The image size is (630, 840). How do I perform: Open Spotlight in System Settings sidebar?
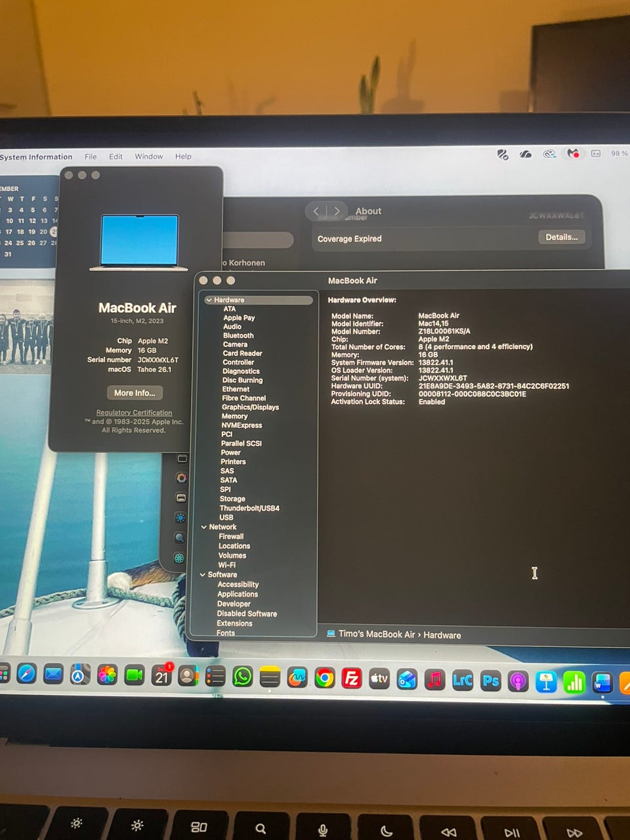click(179, 538)
